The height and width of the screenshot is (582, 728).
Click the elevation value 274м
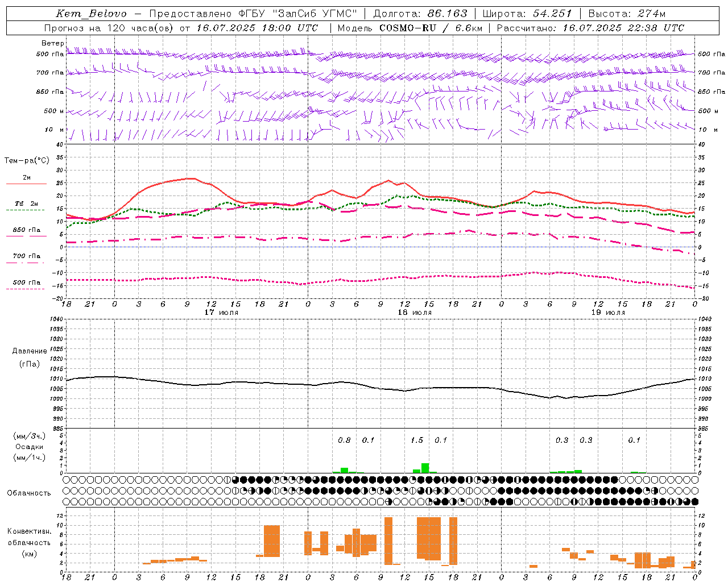[652, 14]
